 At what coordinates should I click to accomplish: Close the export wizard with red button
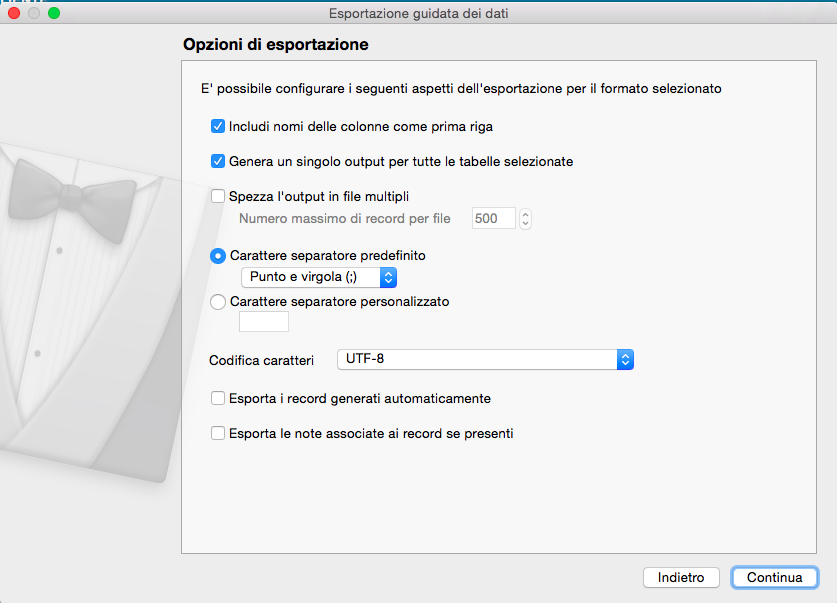click(14, 14)
